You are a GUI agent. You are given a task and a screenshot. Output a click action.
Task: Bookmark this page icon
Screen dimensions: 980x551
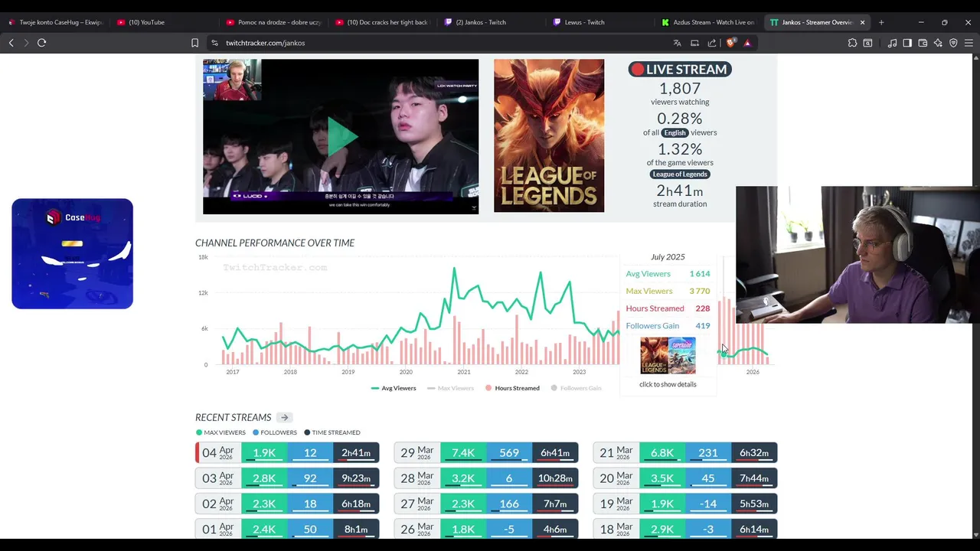(x=194, y=43)
